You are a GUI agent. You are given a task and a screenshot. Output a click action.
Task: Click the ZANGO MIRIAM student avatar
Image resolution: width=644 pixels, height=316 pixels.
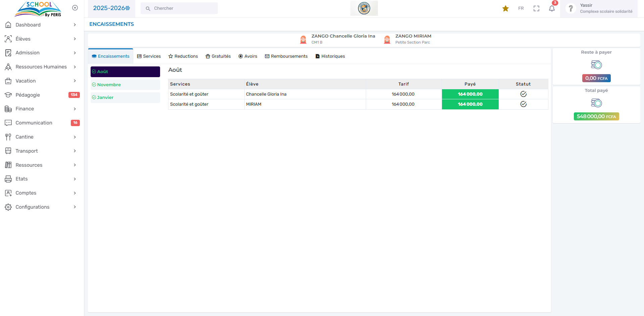[387, 40]
